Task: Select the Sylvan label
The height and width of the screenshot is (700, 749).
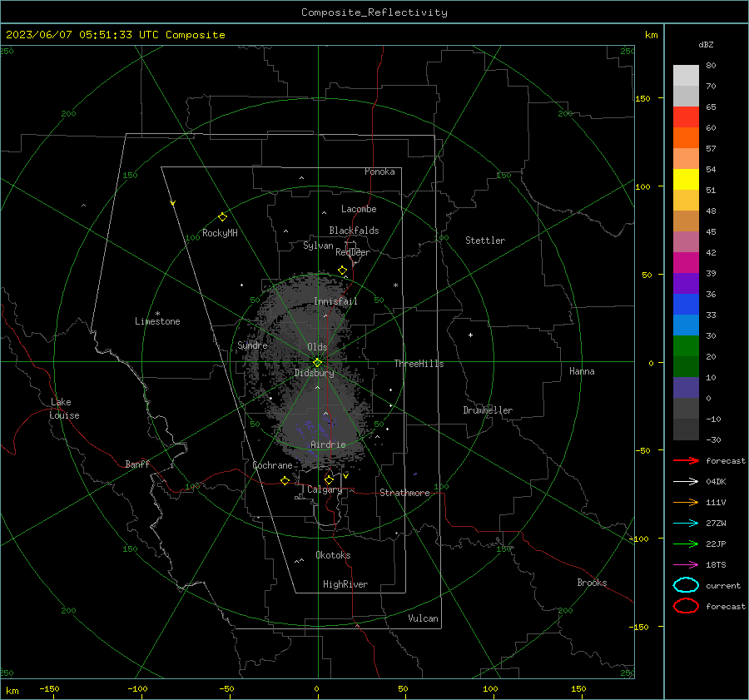Action: [x=318, y=246]
